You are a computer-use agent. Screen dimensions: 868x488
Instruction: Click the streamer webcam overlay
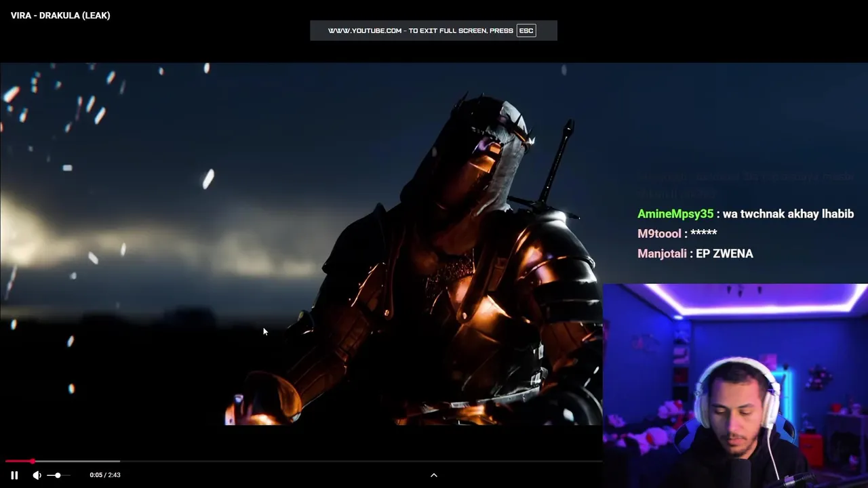735,386
